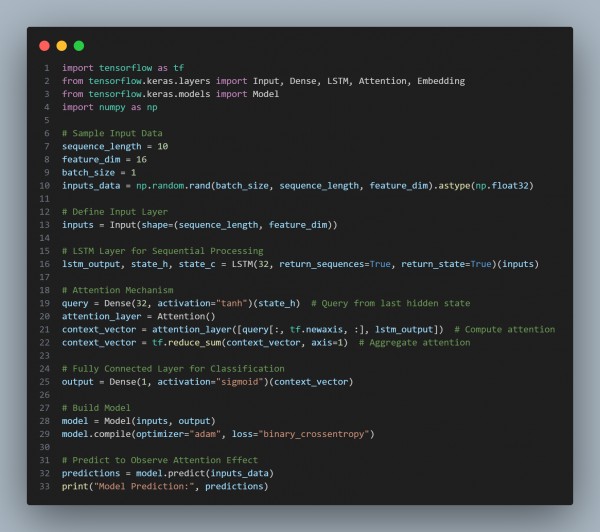Screen dimensions: 600x532
Task: Click the '# Attention Mechanism' comment
Action: click(x=117, y=290)
